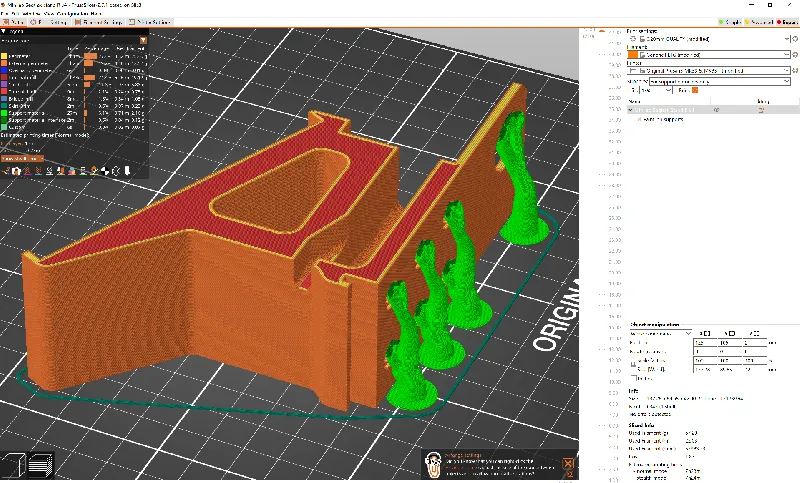Toggle the travel moves icon in legend toolbar
The height and width of the screenshot is (483, 800).
click(6, 171)
